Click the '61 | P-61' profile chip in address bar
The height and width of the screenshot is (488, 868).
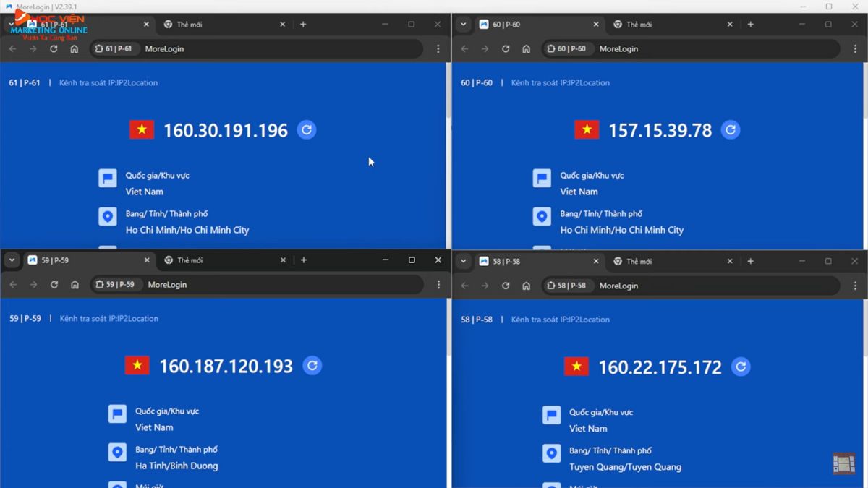(114, 49)
